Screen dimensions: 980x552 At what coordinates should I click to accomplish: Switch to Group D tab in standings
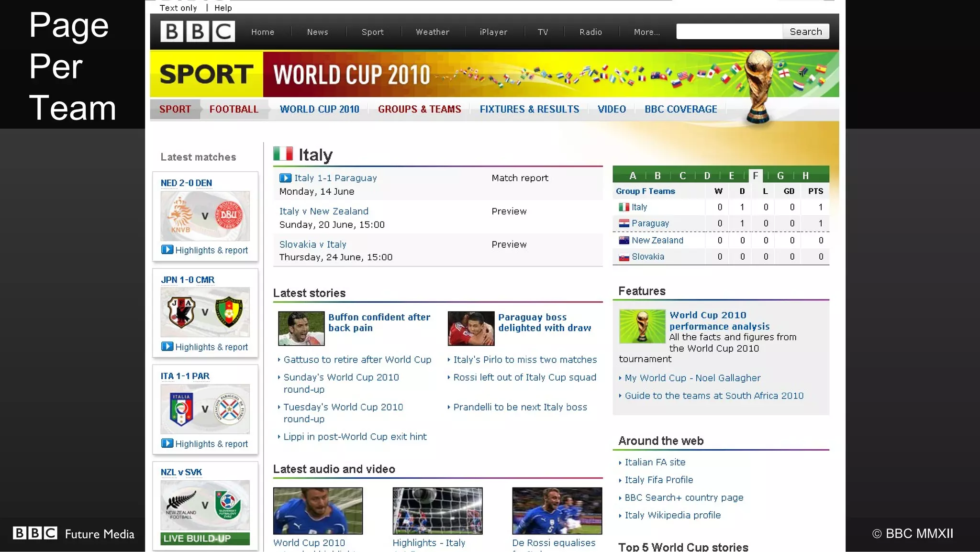coord(707,176)
